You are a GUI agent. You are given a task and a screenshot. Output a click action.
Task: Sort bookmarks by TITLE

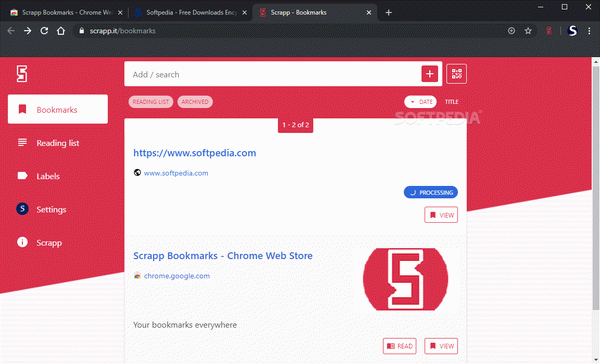(452, 102)
